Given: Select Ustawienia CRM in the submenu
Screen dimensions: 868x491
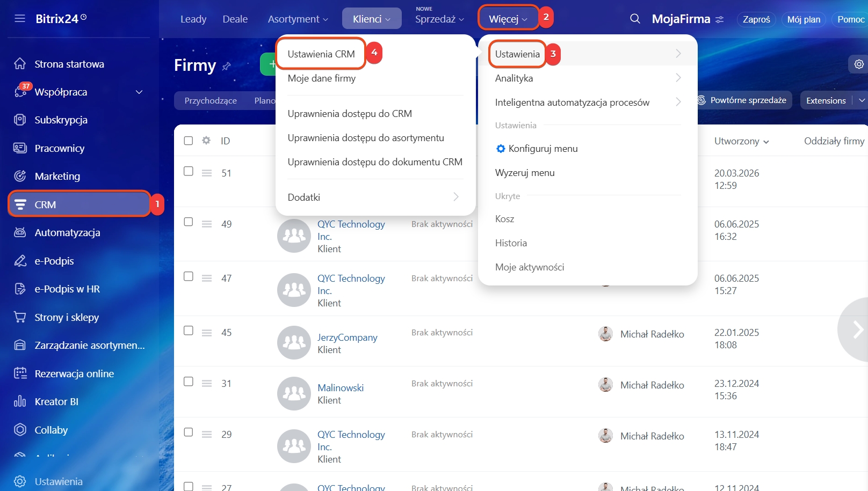Looking at the screenshot, I should pyautogui.click(x=321, y=54).
